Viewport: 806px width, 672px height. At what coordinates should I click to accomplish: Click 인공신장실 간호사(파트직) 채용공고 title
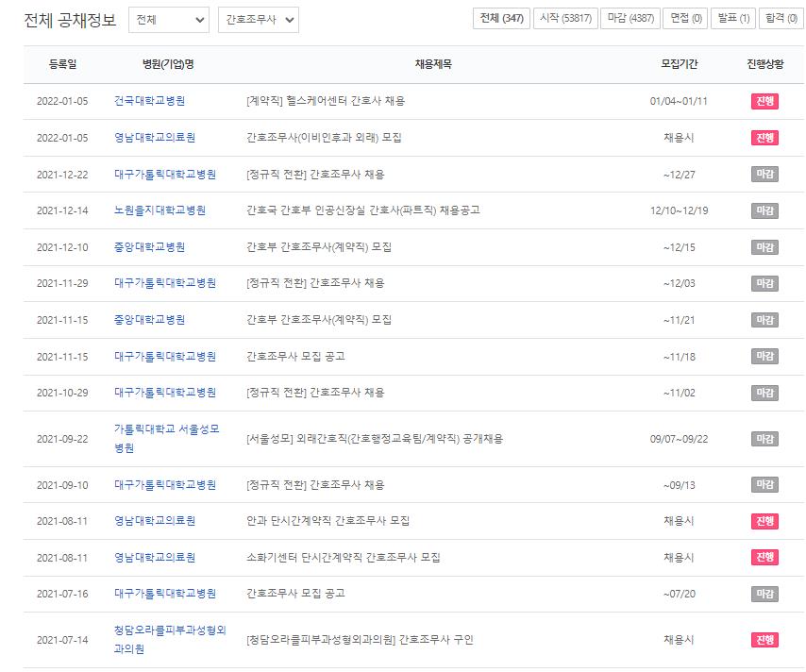pyautogui.click(x=363, y=210)
